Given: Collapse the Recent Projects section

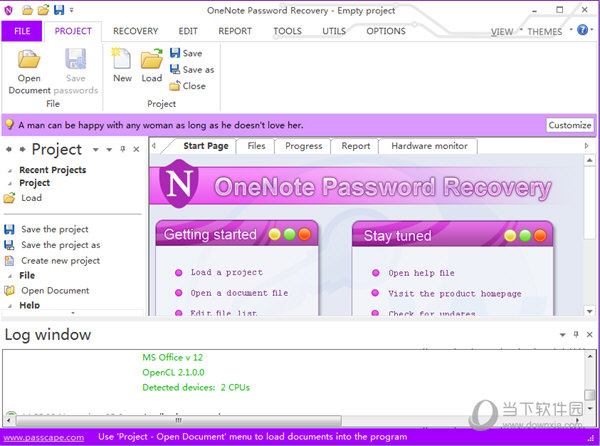Looking at the screenshot, I should (10, 171).
